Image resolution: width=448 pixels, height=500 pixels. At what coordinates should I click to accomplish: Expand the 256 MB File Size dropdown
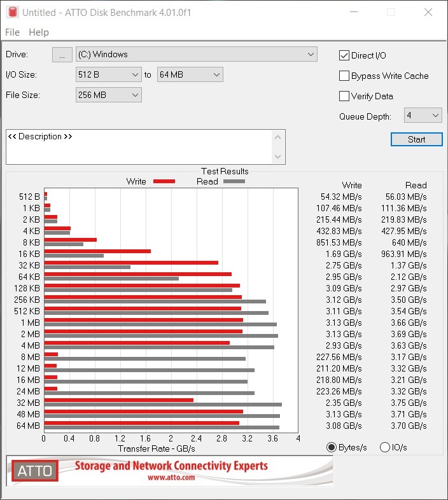pyautogui.click(x=135, y=95)
